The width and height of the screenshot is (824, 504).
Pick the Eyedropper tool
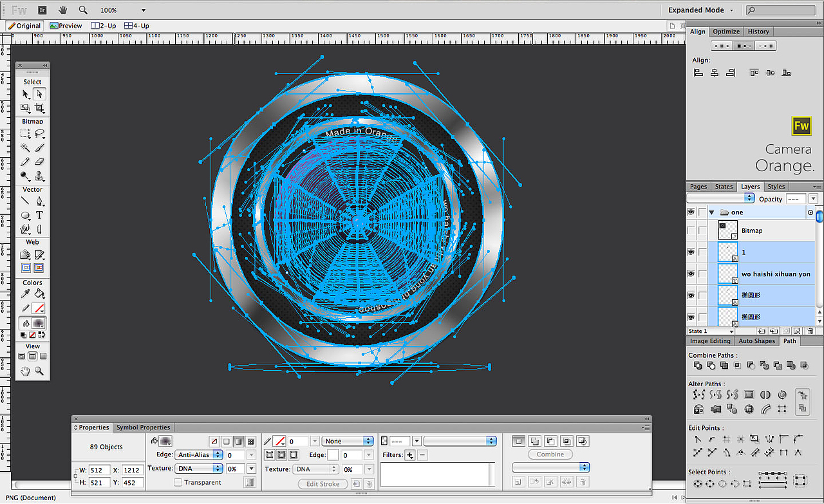pos(26,294)
